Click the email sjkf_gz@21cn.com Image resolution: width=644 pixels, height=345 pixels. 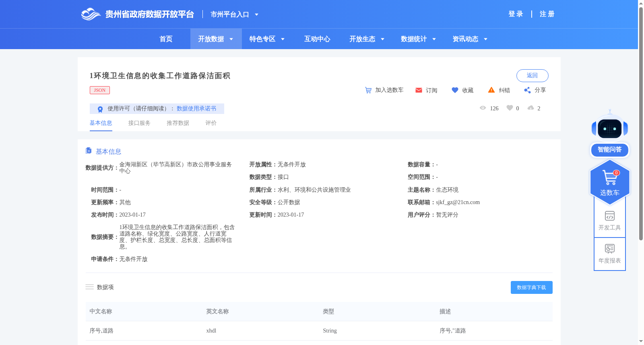[458, 202]
